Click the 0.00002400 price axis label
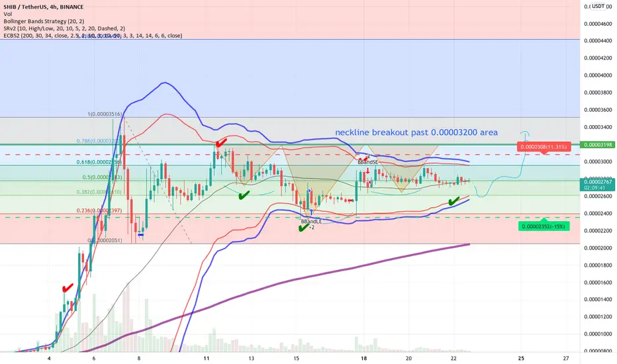617x364 pixels. (x=598, y=214)
